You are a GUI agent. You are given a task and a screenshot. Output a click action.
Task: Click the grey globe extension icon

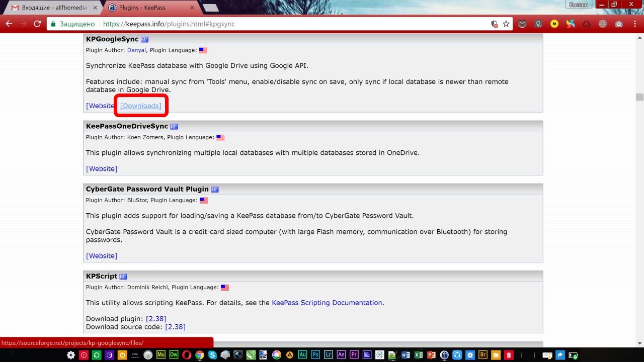click(x=603, y=24)
